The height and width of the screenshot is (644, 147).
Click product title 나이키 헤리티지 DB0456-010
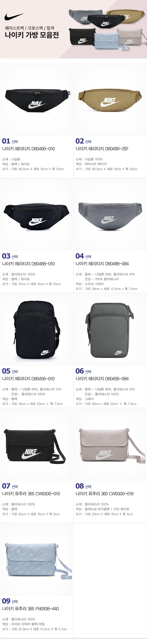(x=28, y=379)
